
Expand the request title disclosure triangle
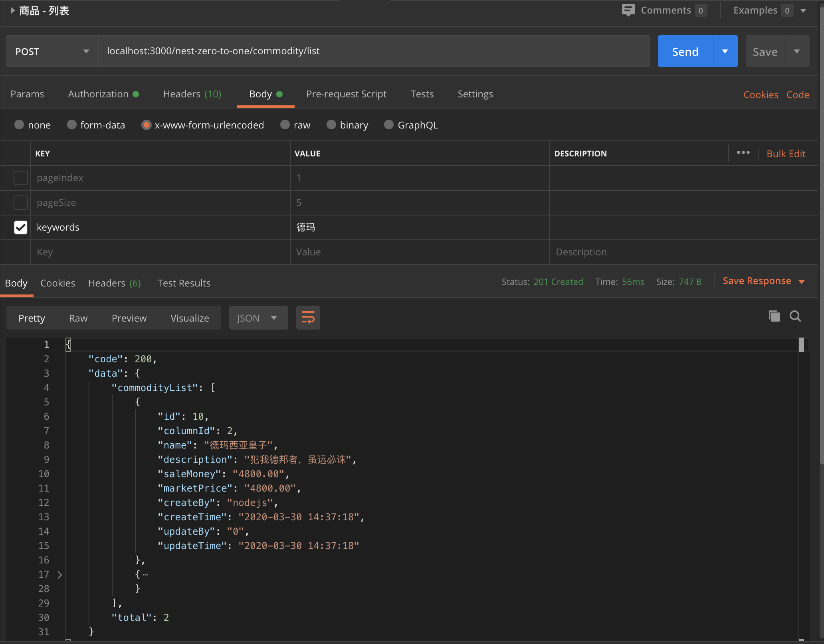pyautogui.click(x=13, y=10)
